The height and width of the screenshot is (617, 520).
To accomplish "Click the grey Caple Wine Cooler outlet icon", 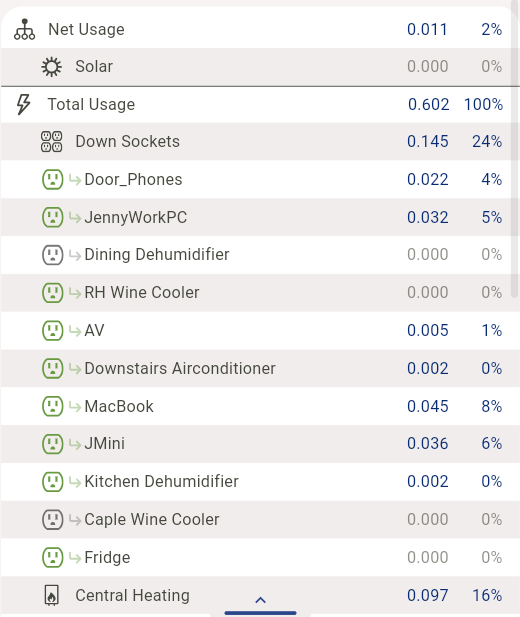I will click(52, 519).
